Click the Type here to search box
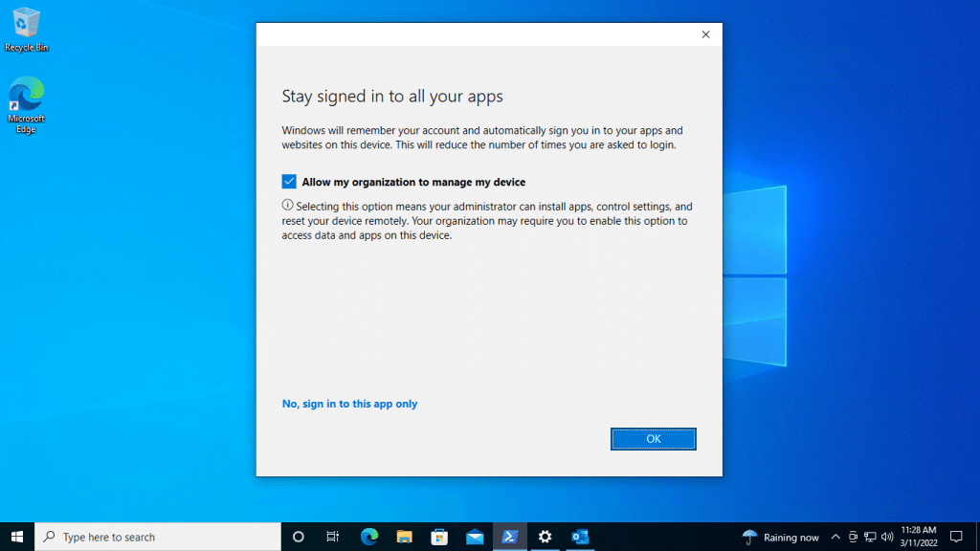980x551 pixels. pos(158,537)
